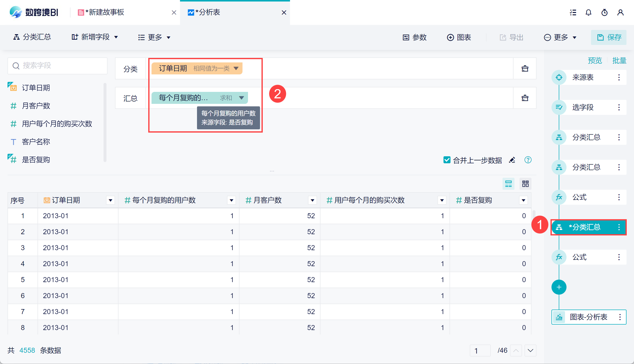Viewport: 634px width, 364px height.
Task: Switch to table list view icon
Action: point(508,184)
